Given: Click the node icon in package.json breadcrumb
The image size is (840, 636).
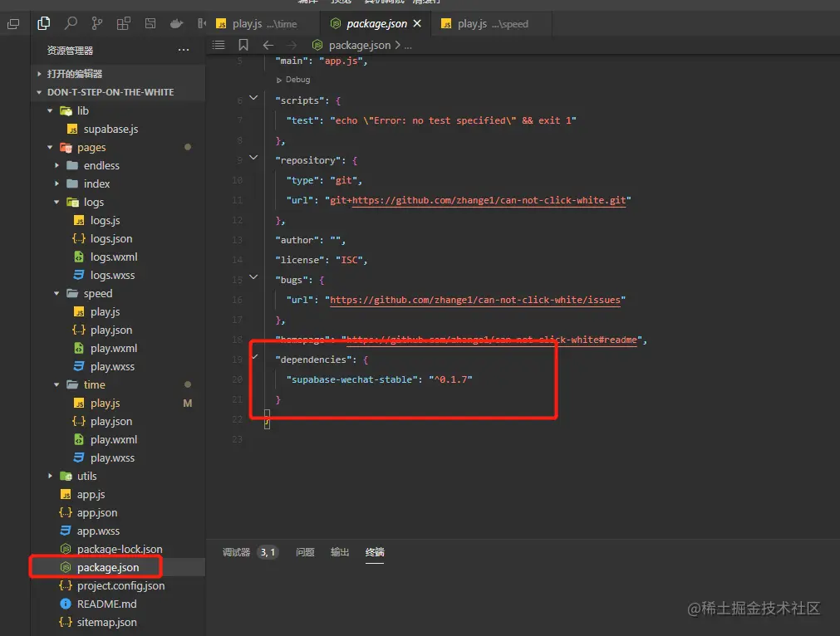Looking at the screenshot, I should pos(317,45).
